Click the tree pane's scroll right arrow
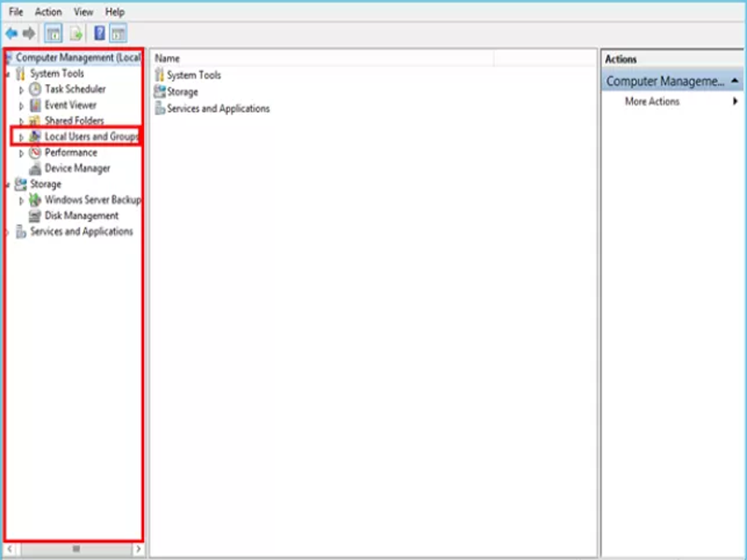The height and width of the screenshot is (560, 747). 138,549
